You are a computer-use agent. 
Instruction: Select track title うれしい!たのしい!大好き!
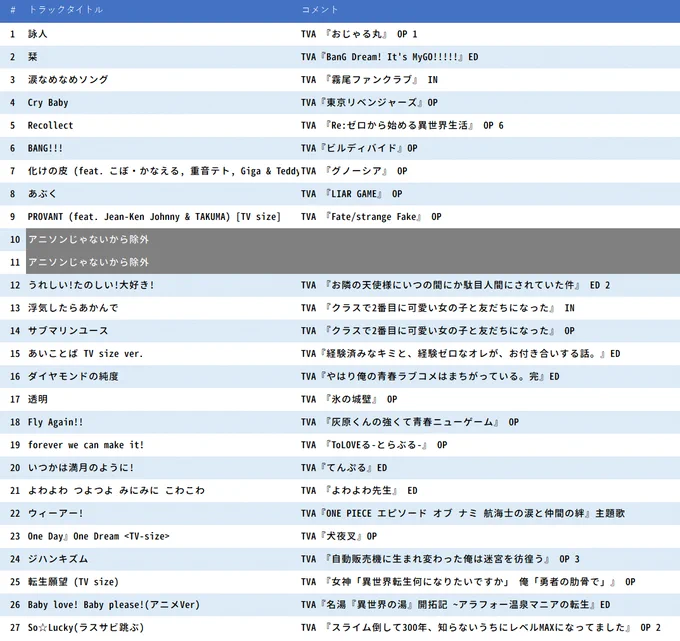point(91,285)
